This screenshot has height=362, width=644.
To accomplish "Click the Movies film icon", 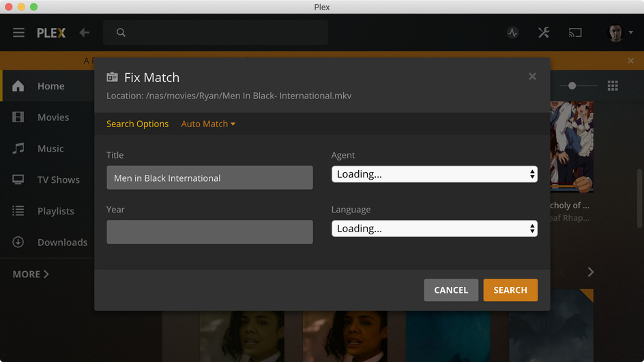I will click(x=18, y=117).
